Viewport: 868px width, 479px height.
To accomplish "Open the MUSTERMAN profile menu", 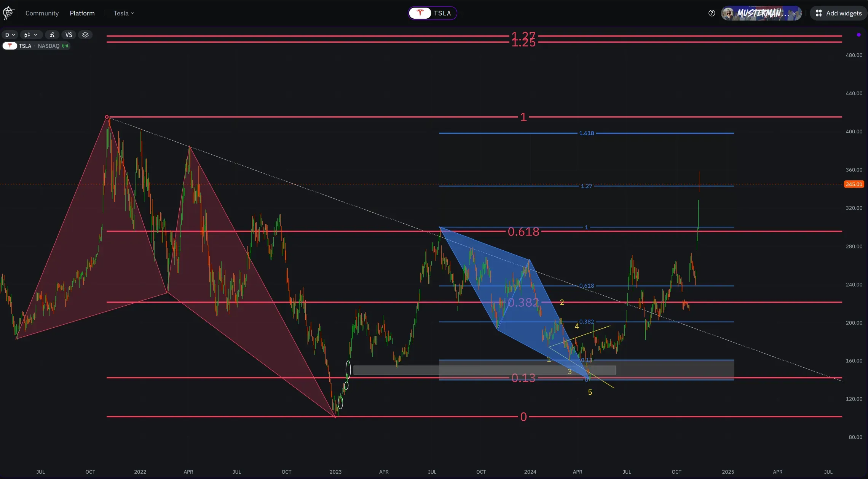I will coord(761,13).
